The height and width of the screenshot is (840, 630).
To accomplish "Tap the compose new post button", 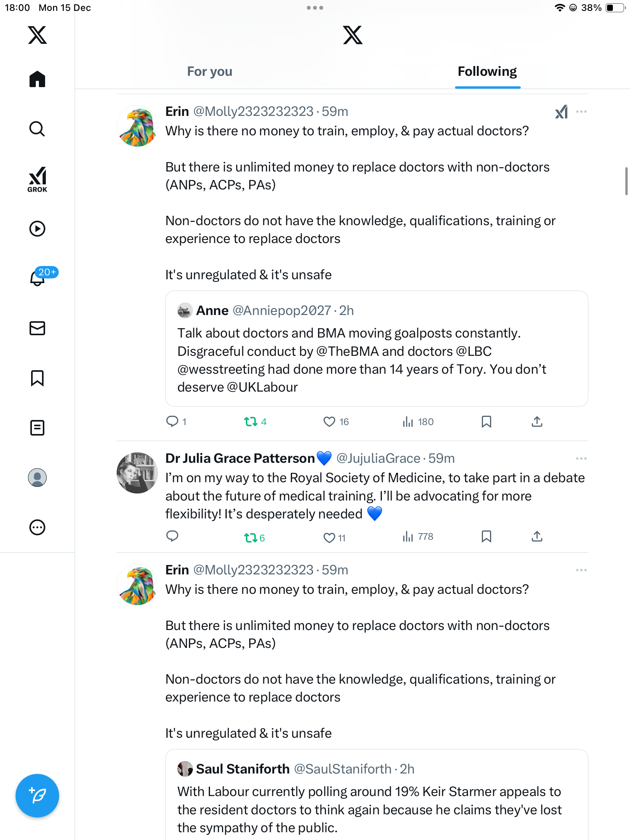I will point(37,796).
